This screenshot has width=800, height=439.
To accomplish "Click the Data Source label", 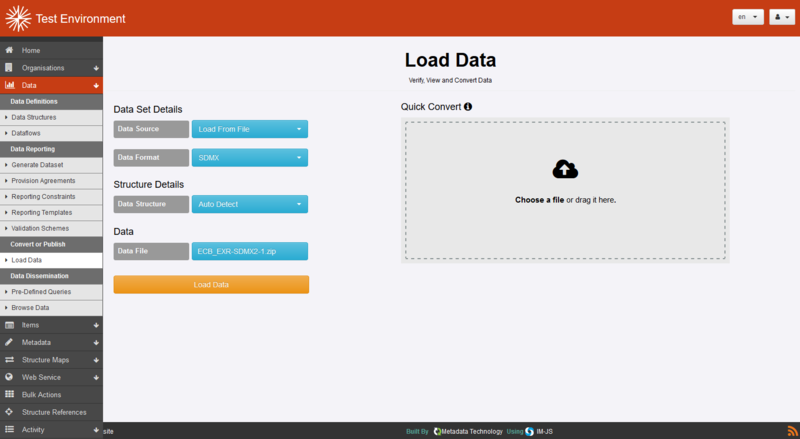I will pos(151,129).
